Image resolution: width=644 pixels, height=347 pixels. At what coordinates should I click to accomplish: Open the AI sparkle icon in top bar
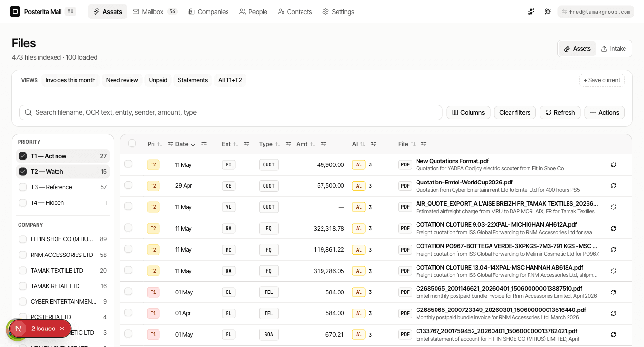[531, 12]
